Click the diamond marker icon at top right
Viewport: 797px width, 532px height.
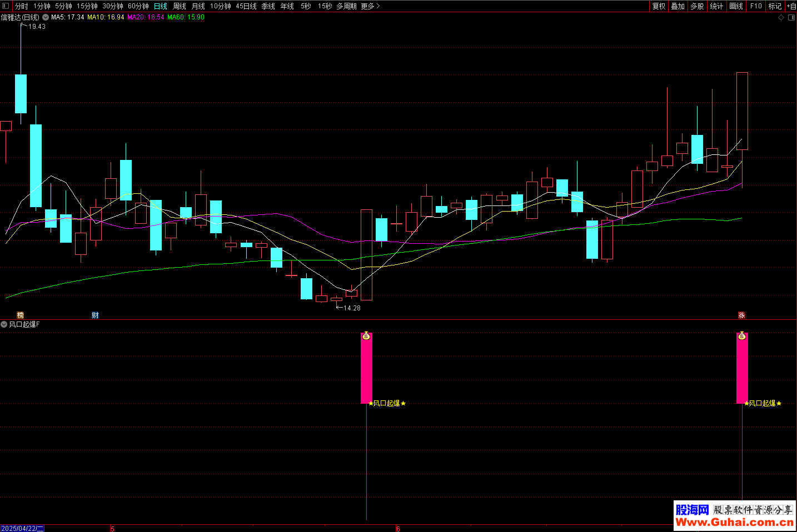pos(781,18)
